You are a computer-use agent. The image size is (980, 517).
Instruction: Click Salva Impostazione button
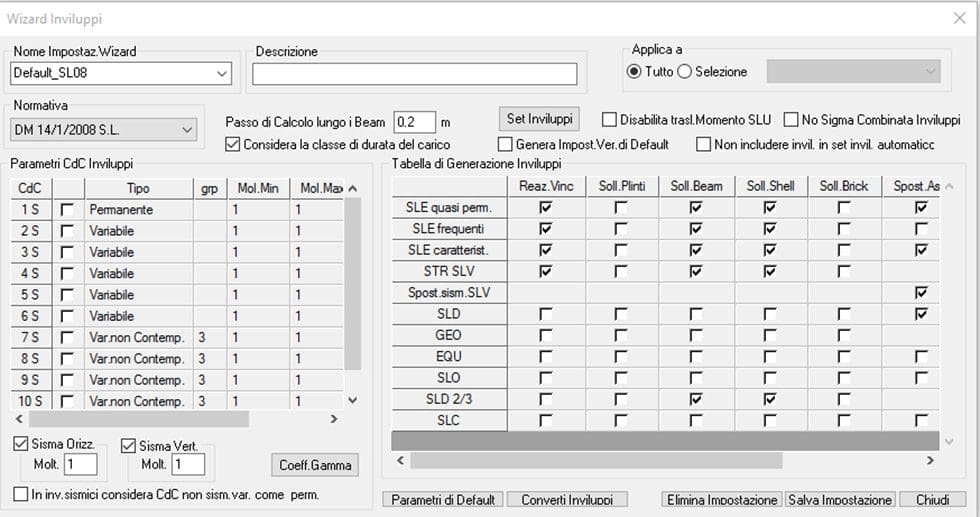840,499
